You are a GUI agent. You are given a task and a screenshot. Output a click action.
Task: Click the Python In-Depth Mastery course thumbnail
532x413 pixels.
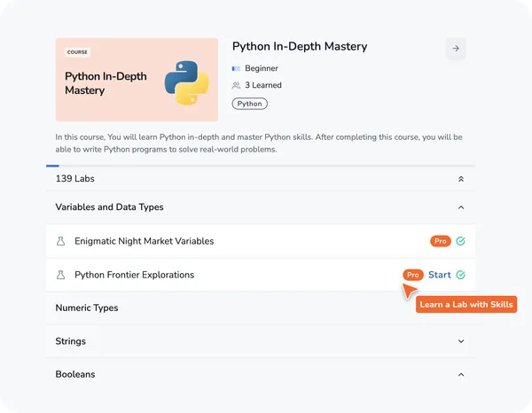coord(137,80)
